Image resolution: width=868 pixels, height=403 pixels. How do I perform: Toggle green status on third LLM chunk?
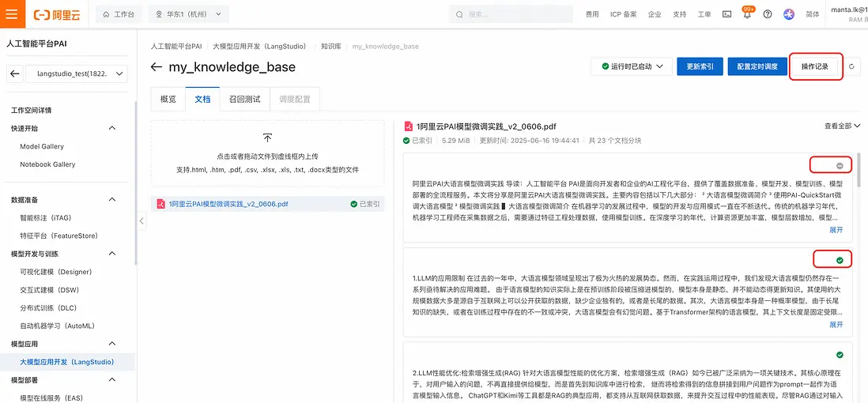tap(839, 356)
